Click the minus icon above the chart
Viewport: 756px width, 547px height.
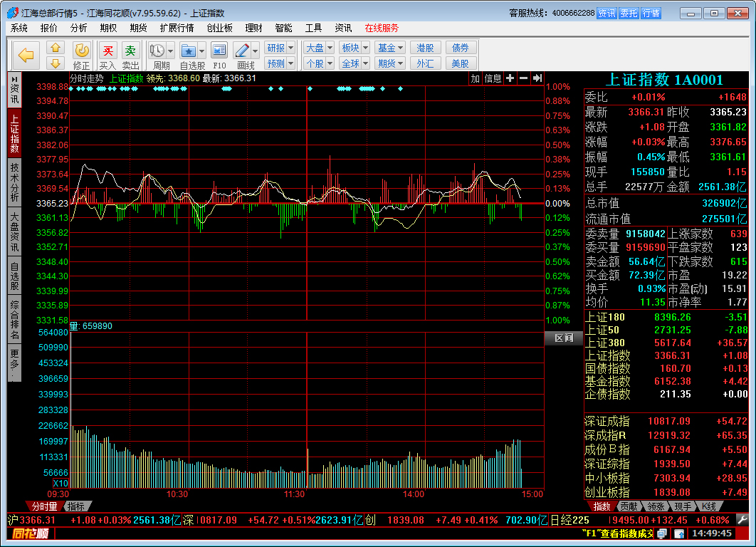click(524, 78)
